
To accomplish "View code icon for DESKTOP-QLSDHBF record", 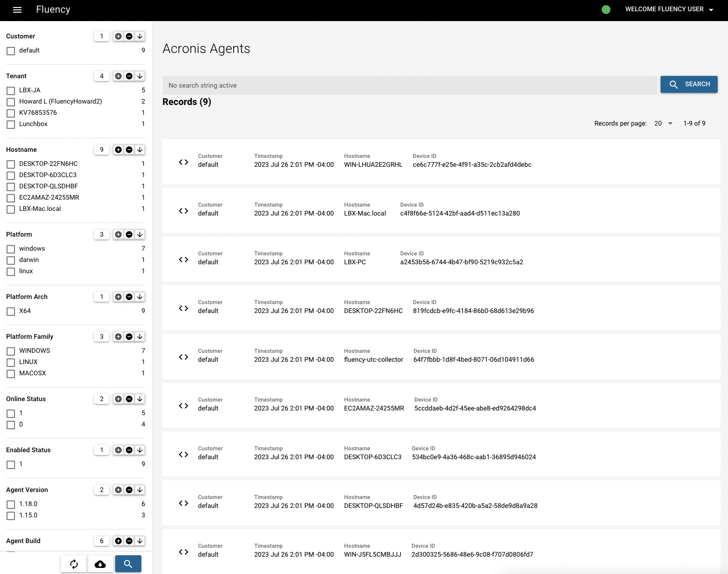I will click(184, 503).
